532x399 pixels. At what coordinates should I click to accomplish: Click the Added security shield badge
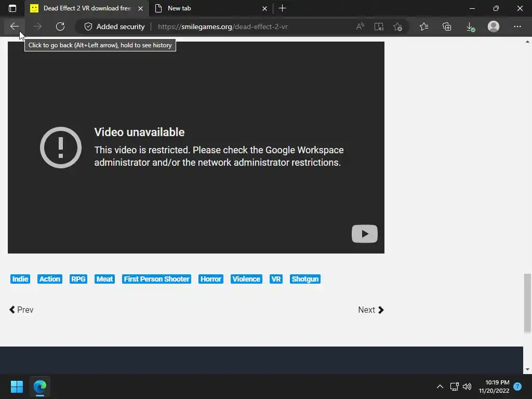[x=114, y=26]
